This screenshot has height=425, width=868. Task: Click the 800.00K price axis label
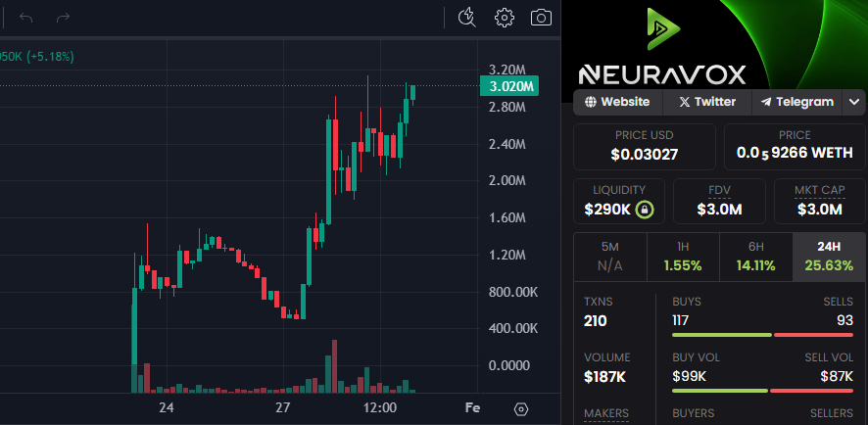click(513, 292)
